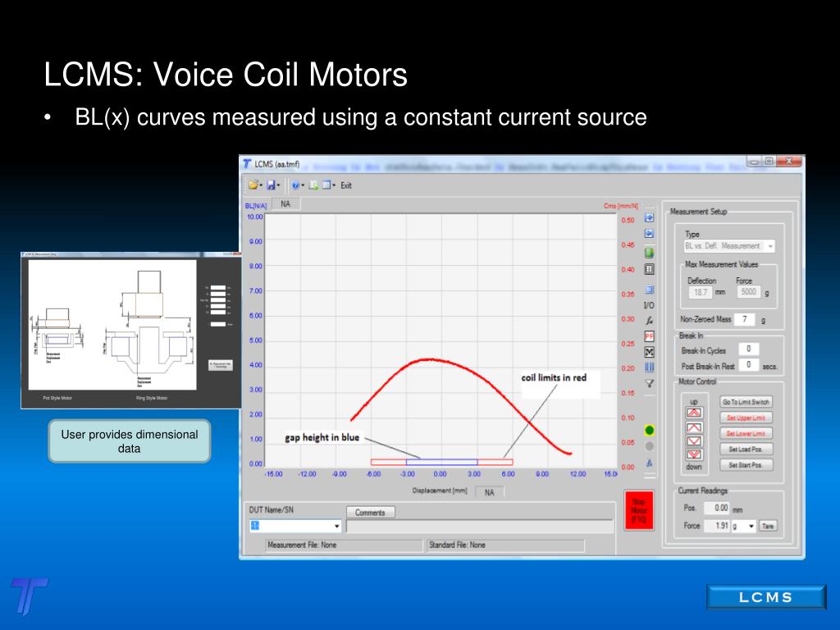Click the LCMS title bar T icon
Viewport: 840px width, 630px height.
(x=248, y=164)
